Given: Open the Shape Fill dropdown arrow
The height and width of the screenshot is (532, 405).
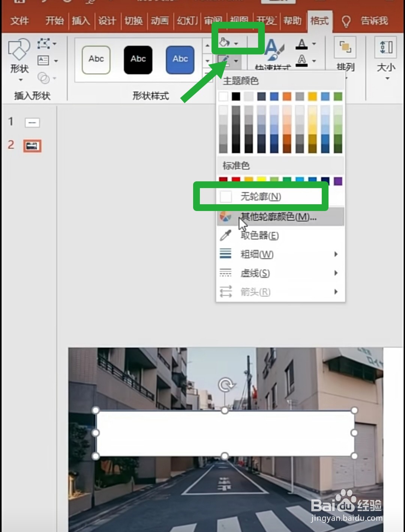Looking at the screenshot, I should 236,43.
